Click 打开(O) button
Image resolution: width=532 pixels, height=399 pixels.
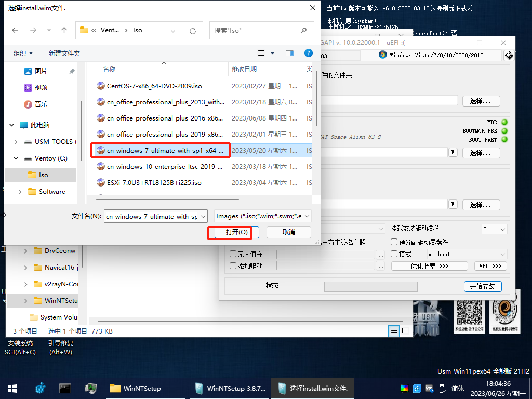[237, 232]
